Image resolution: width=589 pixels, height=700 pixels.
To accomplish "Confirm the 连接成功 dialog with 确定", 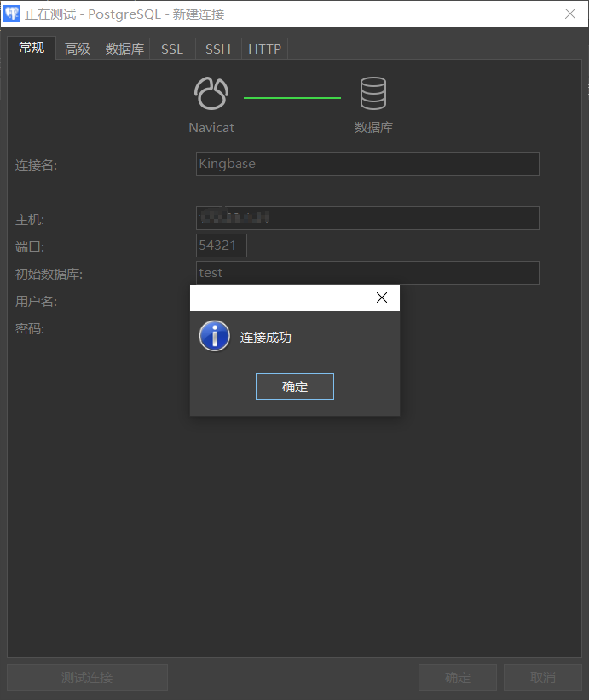I will 295,386.
